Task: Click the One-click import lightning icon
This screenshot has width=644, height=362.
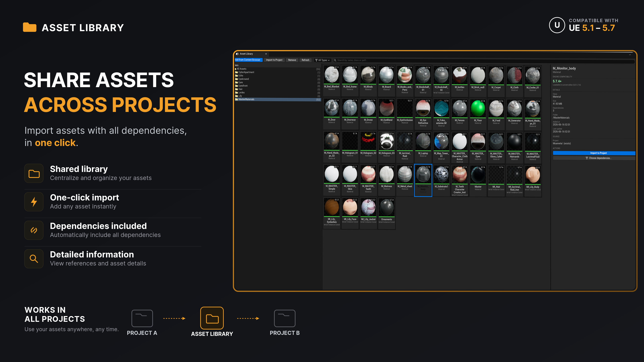Action: click(x=34, y=202)
